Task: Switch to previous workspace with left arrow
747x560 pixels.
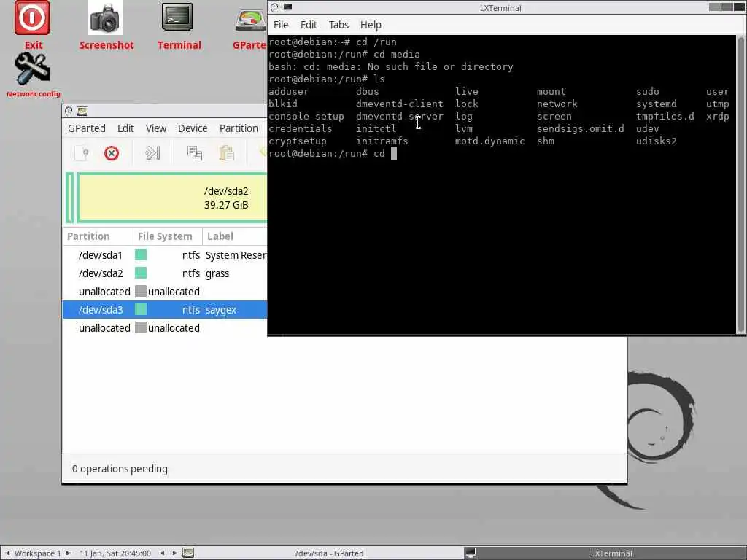Action: coord(7,553)
